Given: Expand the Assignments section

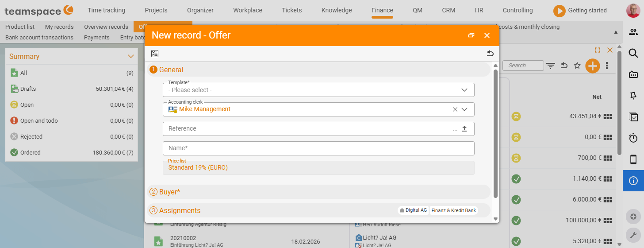Looking at the screenshot, I should click(318, 210).
